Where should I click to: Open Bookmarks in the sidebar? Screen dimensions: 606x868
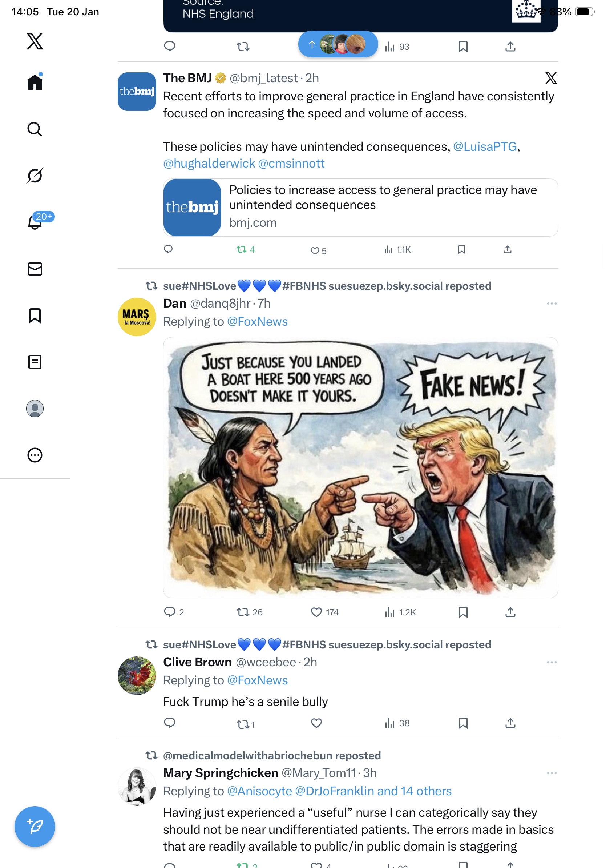35,315
